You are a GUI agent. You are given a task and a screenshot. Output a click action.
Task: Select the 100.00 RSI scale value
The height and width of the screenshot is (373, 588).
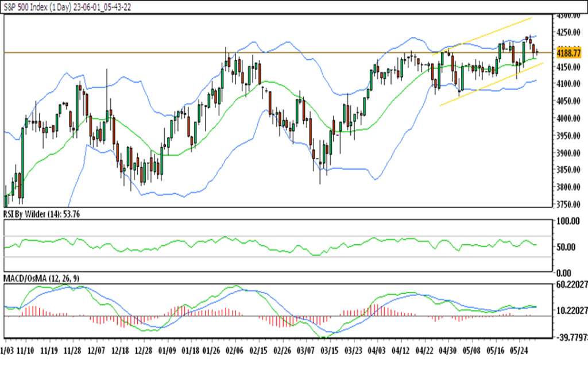click(568, 221)
